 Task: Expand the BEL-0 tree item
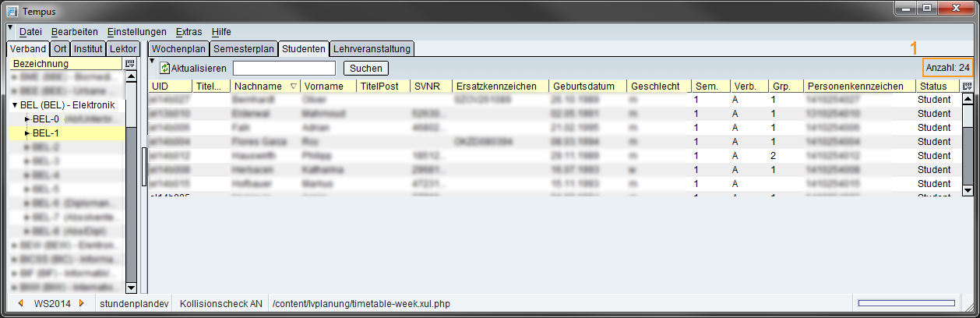click(x=27, y=119)
